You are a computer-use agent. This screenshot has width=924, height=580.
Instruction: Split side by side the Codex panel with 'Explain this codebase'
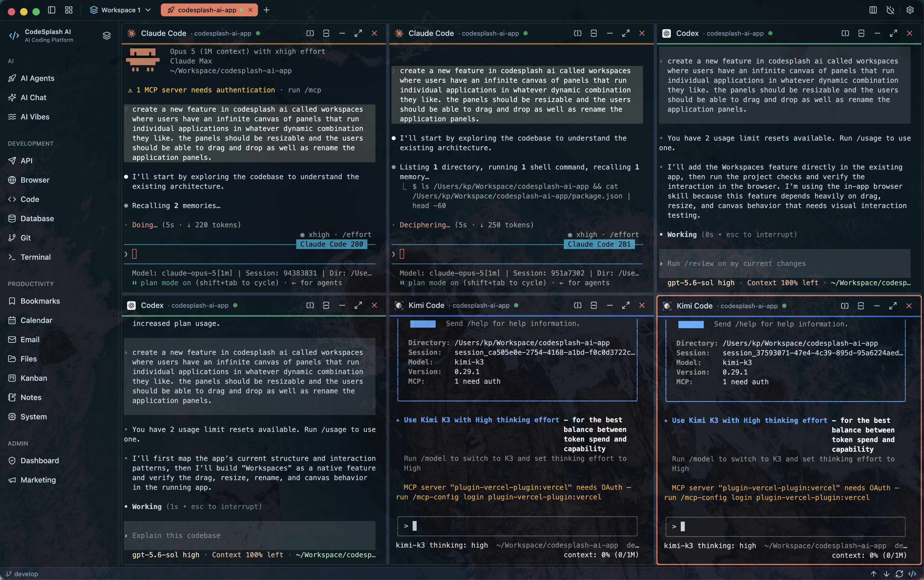pos(310,305)
